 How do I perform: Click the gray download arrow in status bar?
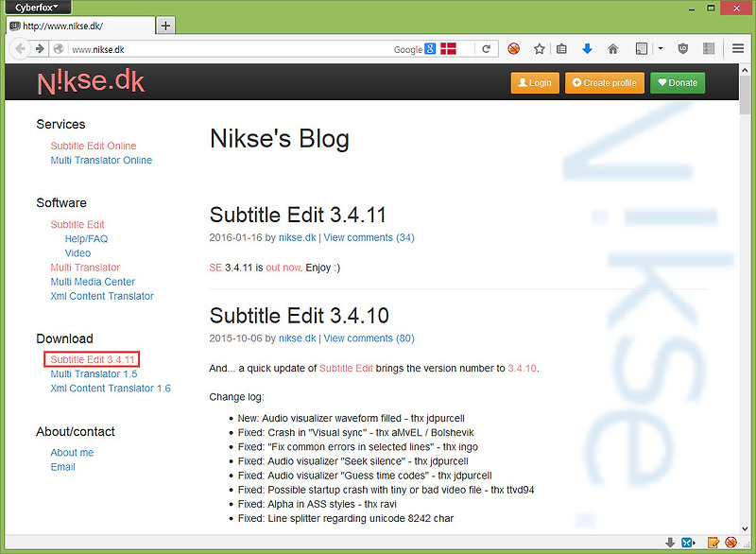[670, 543]
